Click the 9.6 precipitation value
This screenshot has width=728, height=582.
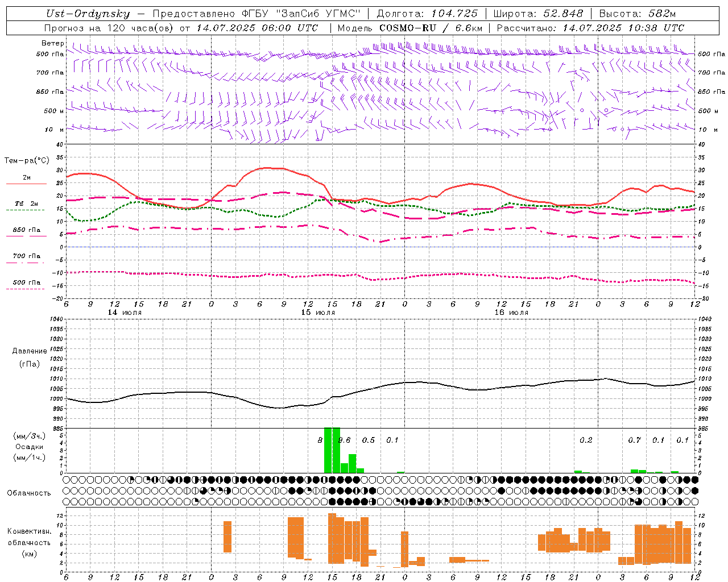coord(345,440)
